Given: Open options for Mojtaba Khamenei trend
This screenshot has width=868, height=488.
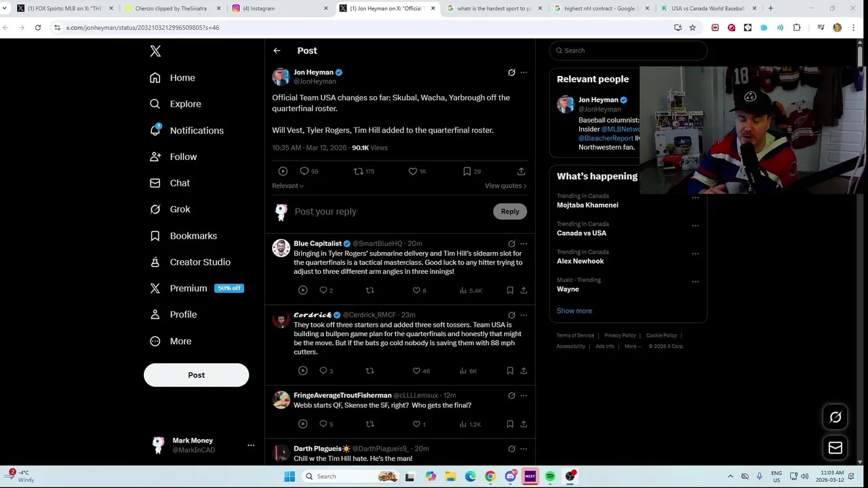Looking at the screenshot, I should 695,197.
